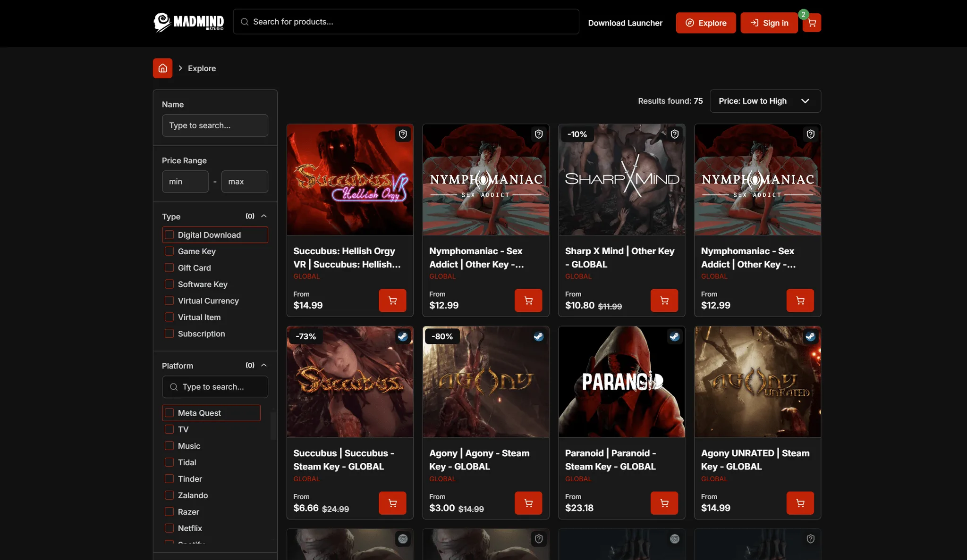Add Agony UNRATED to cart
The width and height of the screenshot is (967, 560).
pyautogui.click(x=800, y=503)
